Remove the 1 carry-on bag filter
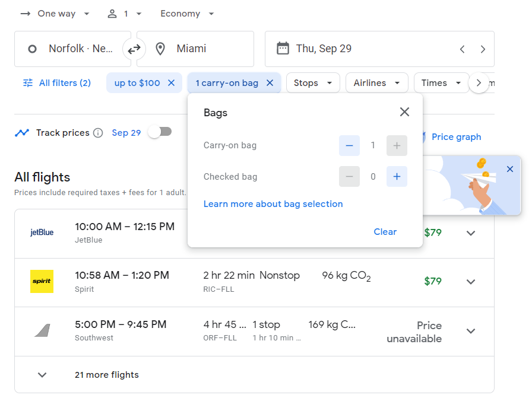The height and width of the screenshot is (395, 532). point(270,83)
